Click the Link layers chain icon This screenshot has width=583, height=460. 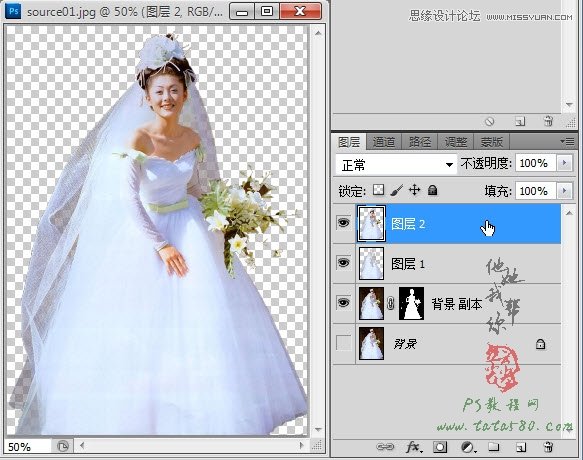(385, 447)
